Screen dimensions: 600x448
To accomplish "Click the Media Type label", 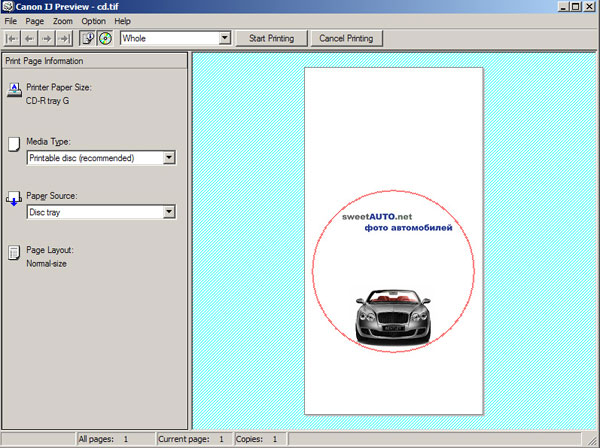I will click(48, 142).
